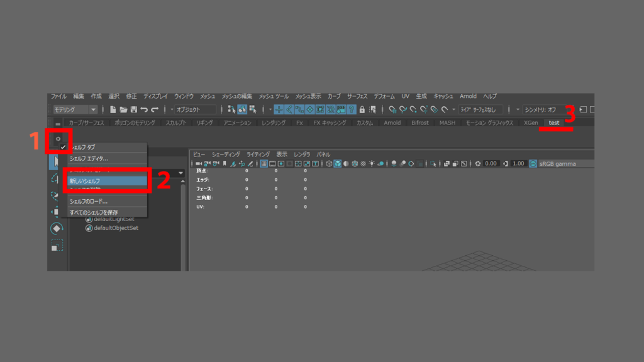Toggle snap to view planes magnet icon

pos(434,109)
